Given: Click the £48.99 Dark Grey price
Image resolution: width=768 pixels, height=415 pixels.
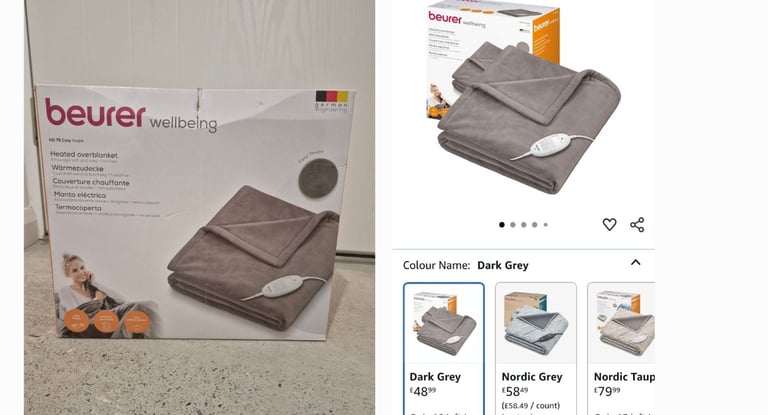Looking at the screenshot, I should (x=423, y=391).
